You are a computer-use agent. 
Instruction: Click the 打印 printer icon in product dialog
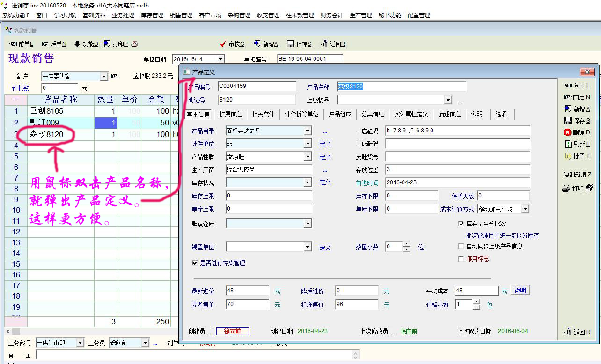tap(566, 189)
